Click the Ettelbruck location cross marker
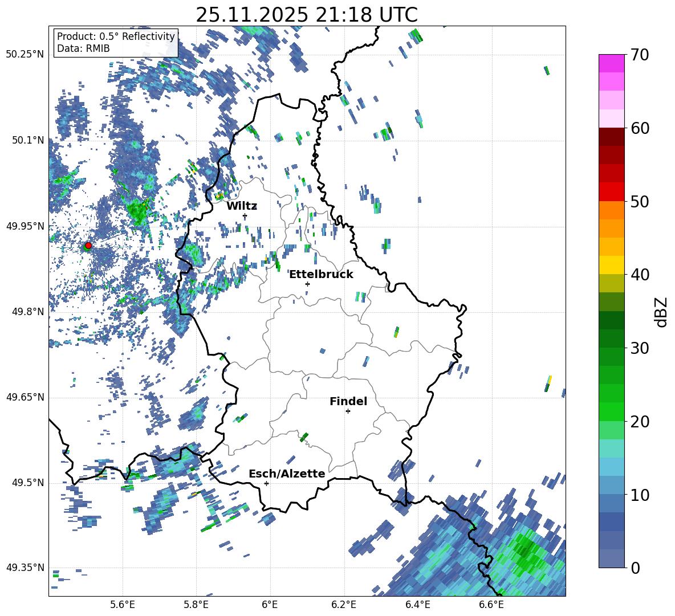The width and height of the screenshot is (675, 616). (x=307, y=284)
